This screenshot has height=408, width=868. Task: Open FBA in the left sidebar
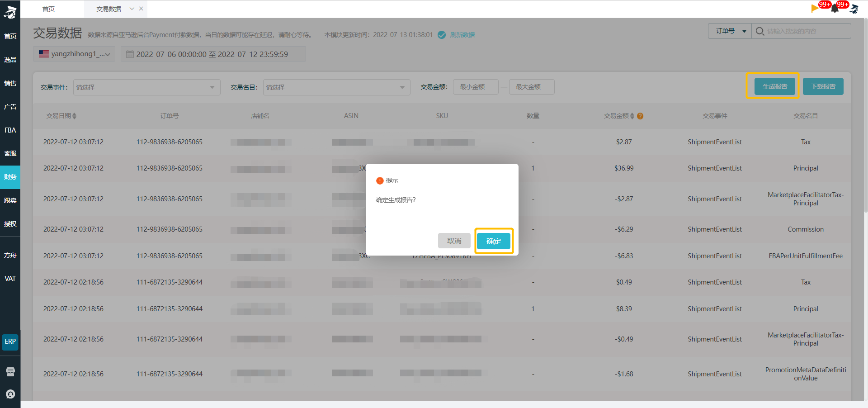pos(10,130)
